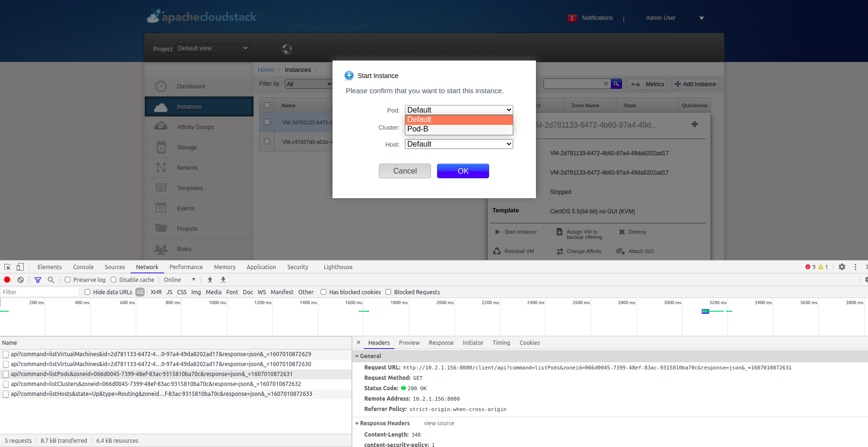Check the Has blocked cookies checkbox
This screenshot has height=447, width=868.
click(324, 292)
